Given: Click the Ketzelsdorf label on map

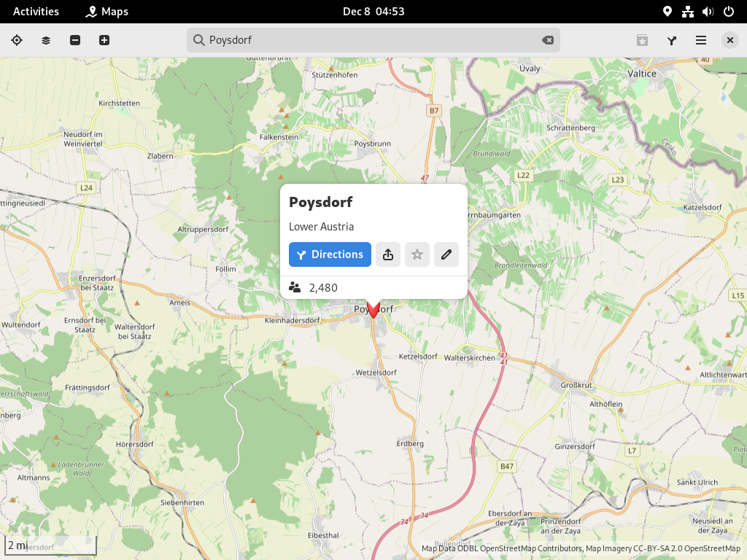Looking at the screenshot, I should [x=418, y=356].
